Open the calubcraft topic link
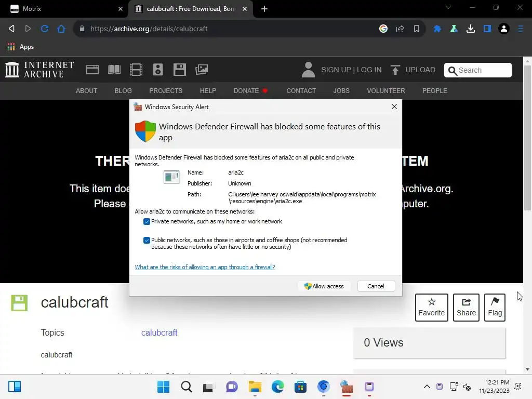This screenshot has height=399, width=532. (x=159, y=333)
